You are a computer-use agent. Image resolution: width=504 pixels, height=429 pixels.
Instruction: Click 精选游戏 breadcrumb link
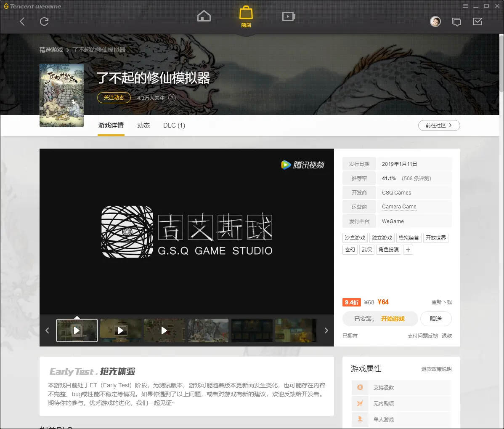pyautogui.click(x=51, y=50)
